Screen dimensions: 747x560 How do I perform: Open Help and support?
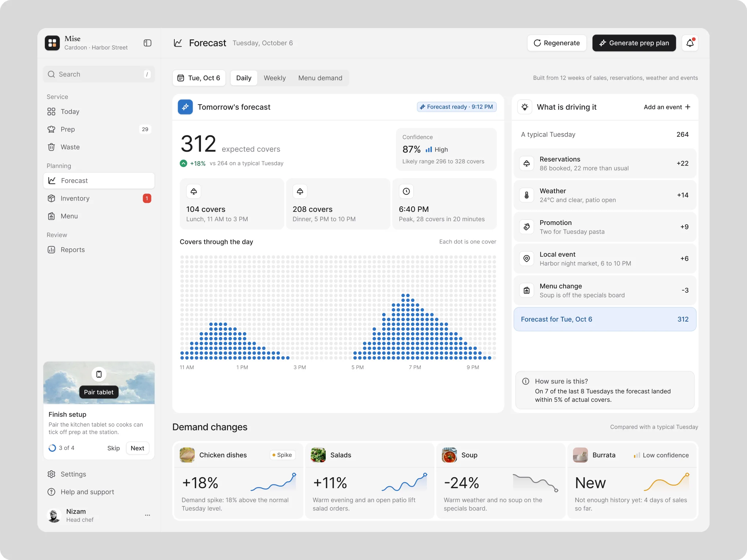[99, 492]
